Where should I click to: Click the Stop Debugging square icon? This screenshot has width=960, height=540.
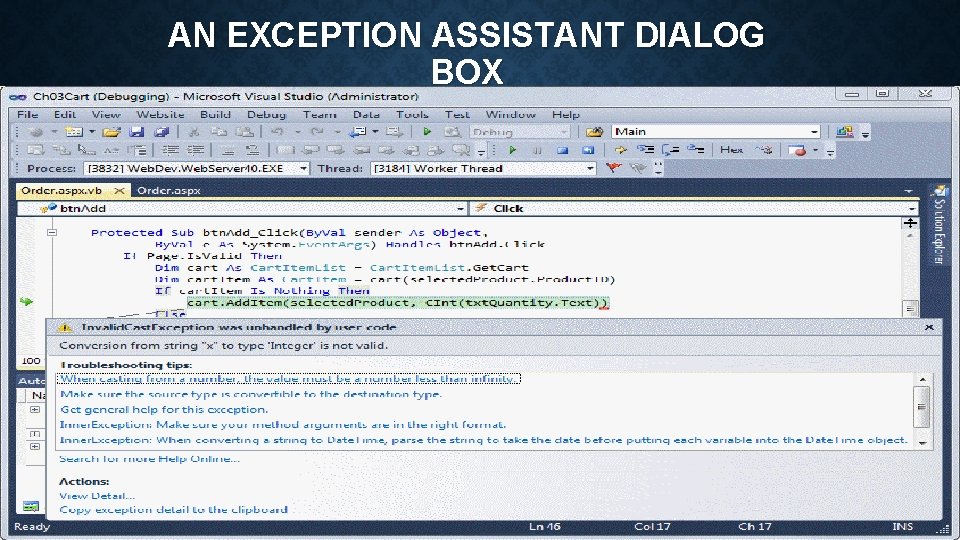[562, 150]
